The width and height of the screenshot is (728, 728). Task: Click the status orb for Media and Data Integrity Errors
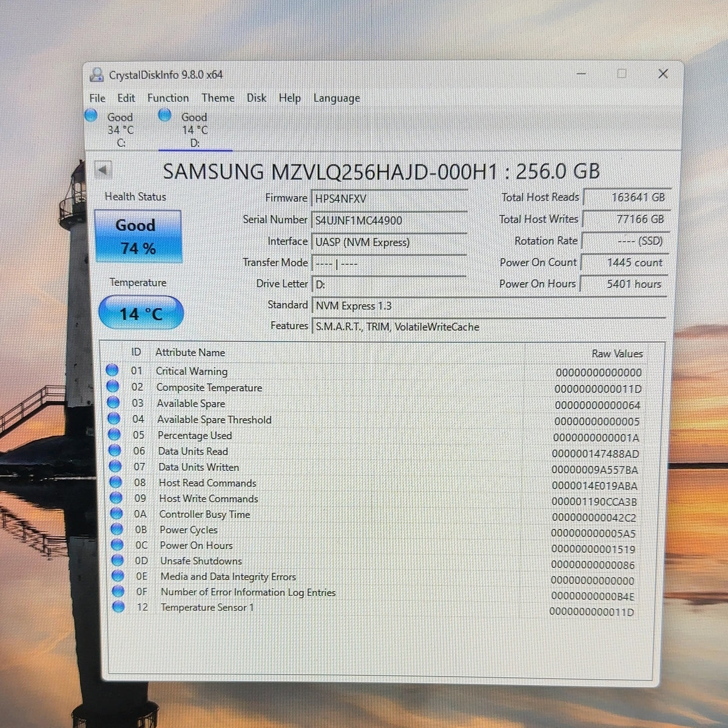tap(118, 576)
